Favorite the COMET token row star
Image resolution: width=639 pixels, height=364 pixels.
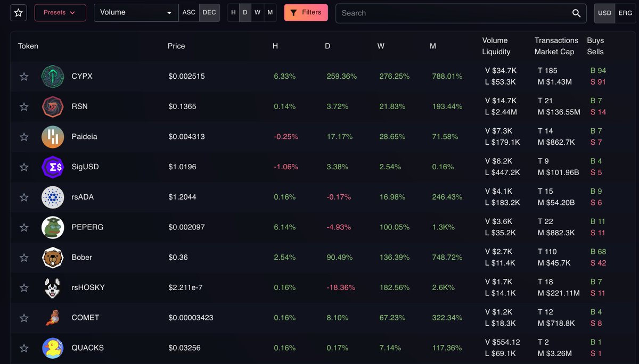(x=24, y=318)
